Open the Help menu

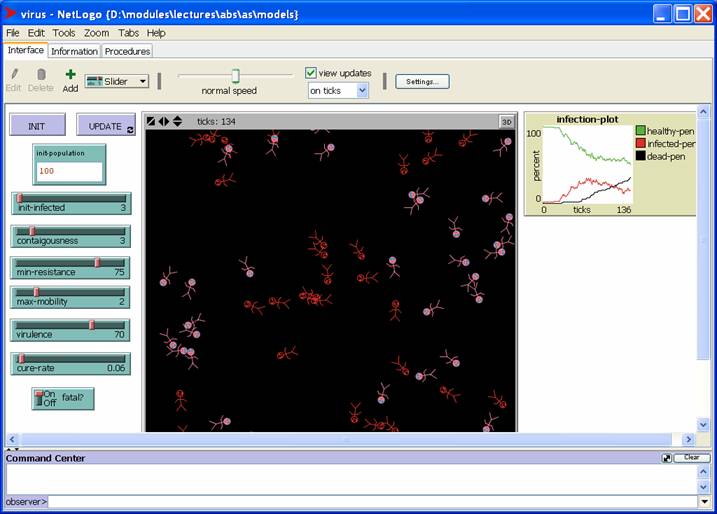click(156, 33)
